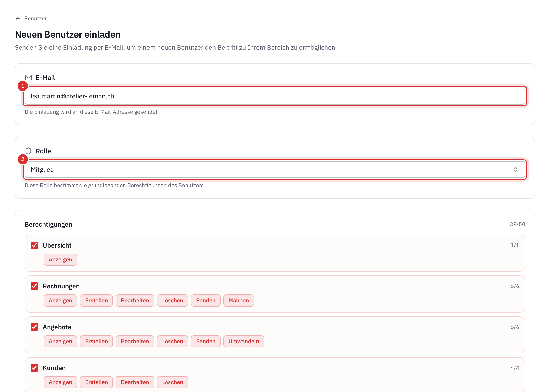Toggle Erstellen permission under Rechnungen
Image resolution: width=550 pixels, height=392 pixels.
[96, 300]
